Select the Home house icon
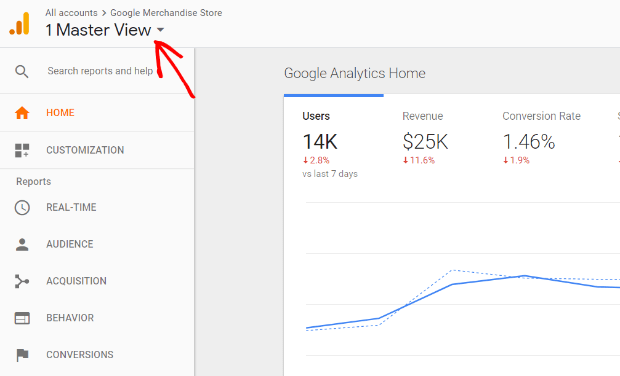This screenshot has height=376, width=620. 22,113
